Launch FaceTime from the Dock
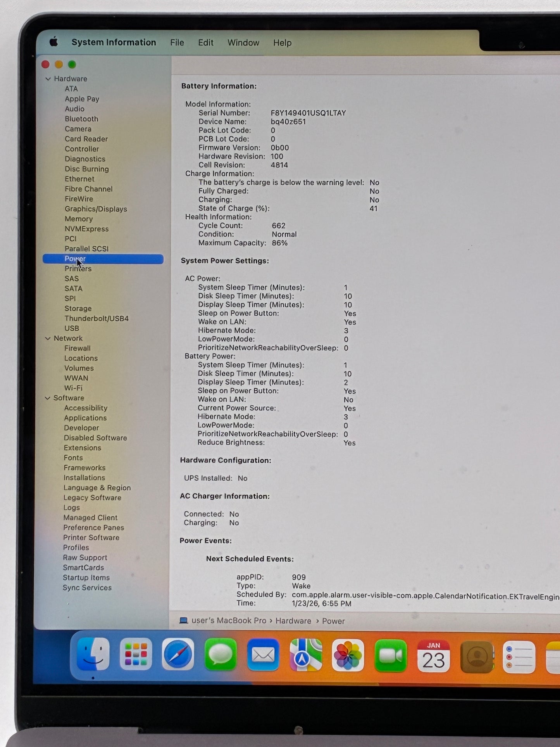This screenshot has height=747, width=560. (x=391, y=656)
